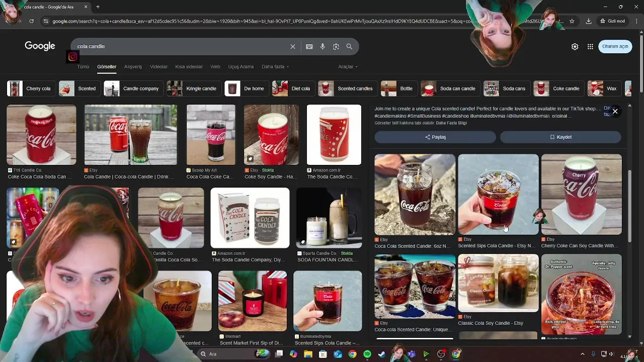This screenshot has height=362, width=644.
Task: Open the Videolar tab
Action: tap(158, 67)
